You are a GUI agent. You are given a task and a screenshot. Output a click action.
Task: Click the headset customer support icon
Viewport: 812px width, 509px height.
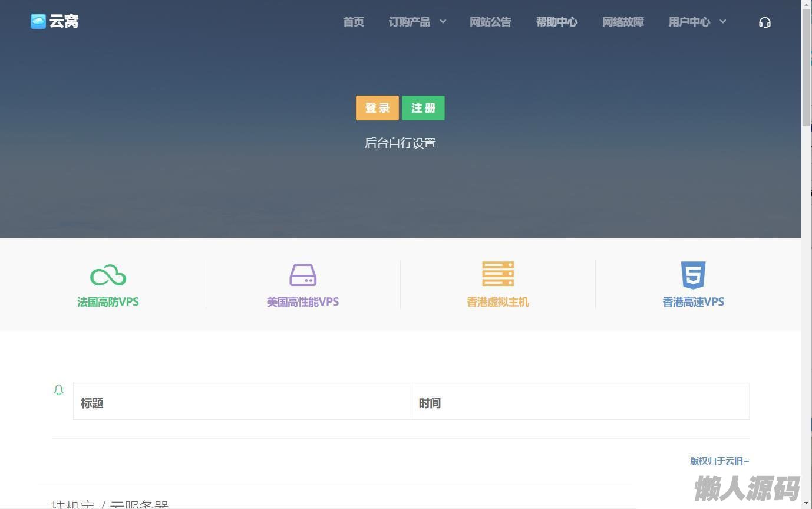[x=765, y=22]
